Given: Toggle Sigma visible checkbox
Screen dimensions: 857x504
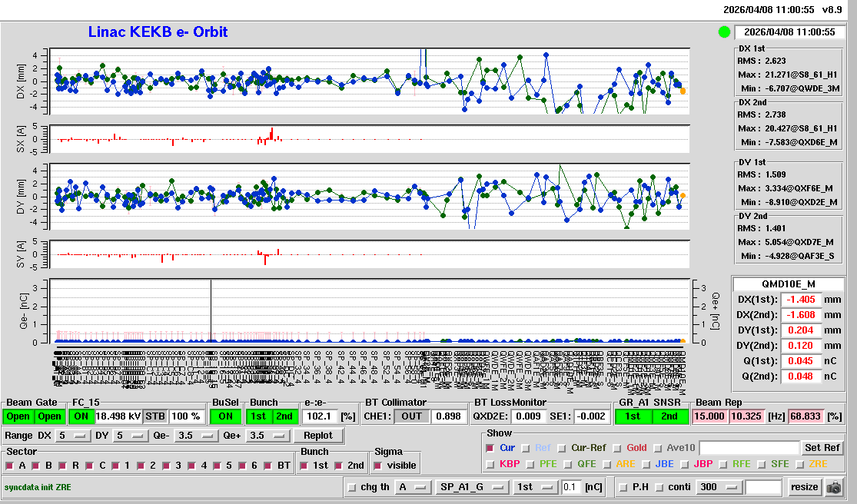Looking at the screenshot, I should click(x=377, y=466).
